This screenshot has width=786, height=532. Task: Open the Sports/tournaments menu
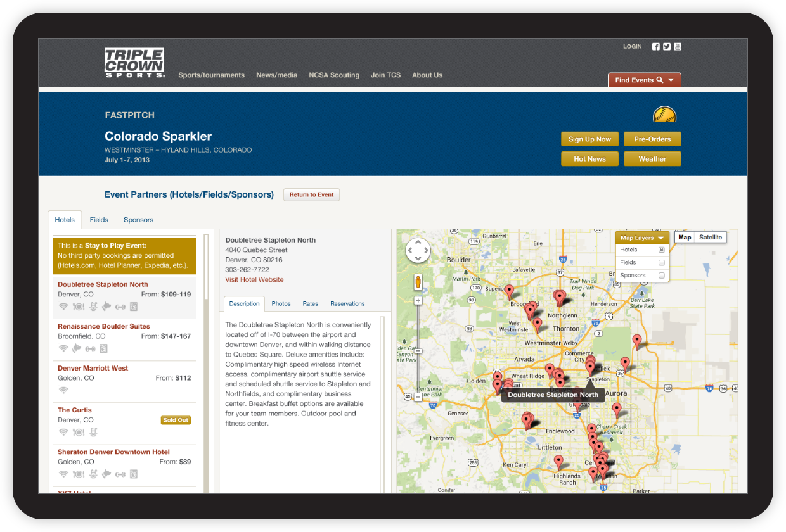(x=211, y=75)
